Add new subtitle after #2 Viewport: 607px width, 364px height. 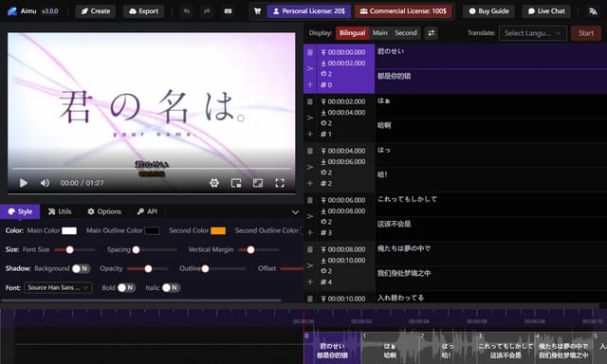tap(310, 183)
